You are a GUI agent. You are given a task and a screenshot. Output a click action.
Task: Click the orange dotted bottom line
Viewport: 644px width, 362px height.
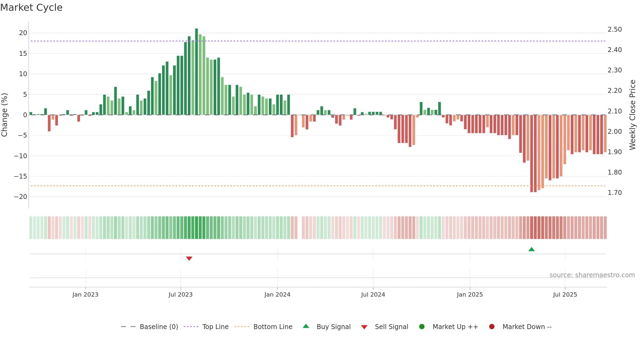[318, 186]
